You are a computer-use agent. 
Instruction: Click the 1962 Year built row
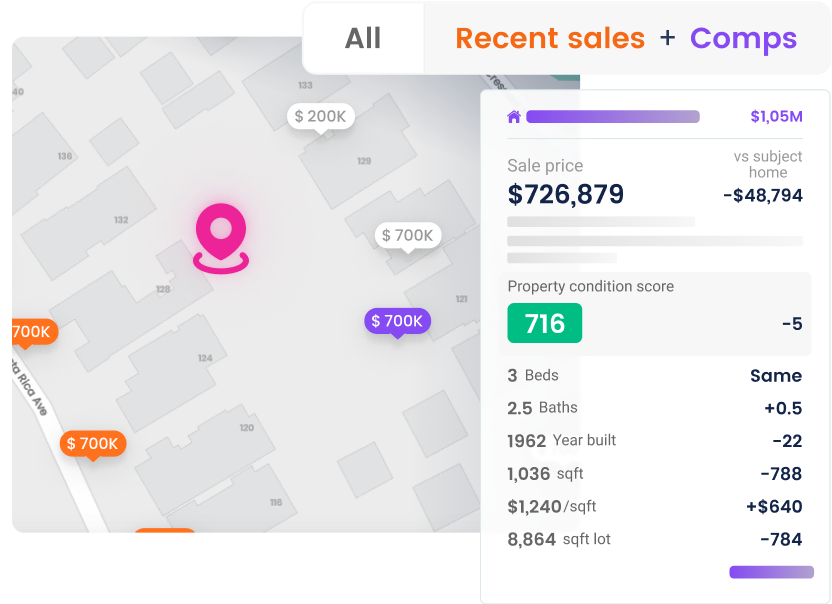click(561, 440)
